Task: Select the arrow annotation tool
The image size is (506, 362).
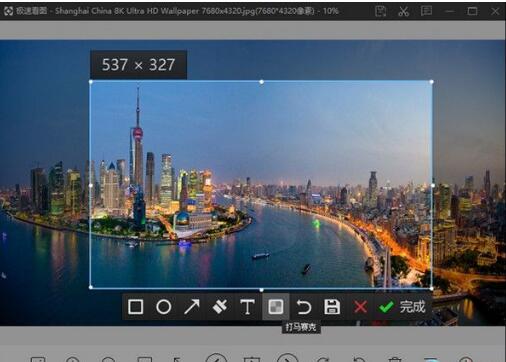Action: click(192, 307)
